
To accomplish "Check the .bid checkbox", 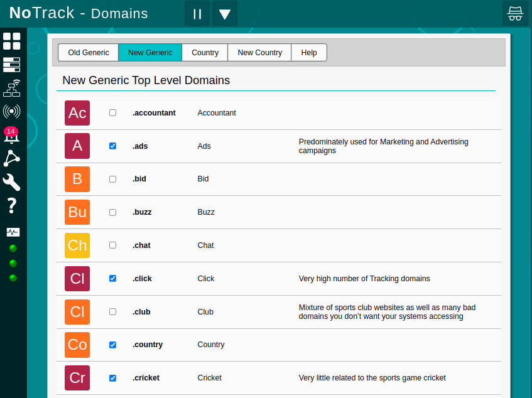I will point(112,179).
